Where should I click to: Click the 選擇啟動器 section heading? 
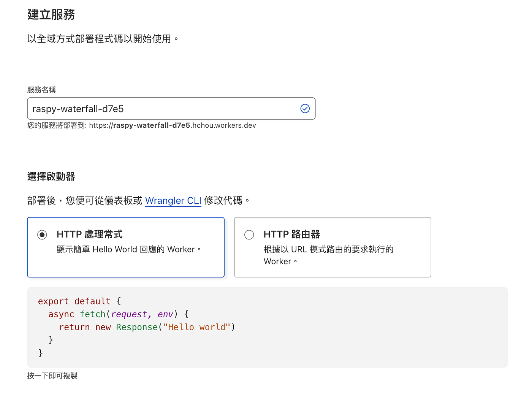coord(51,176)
